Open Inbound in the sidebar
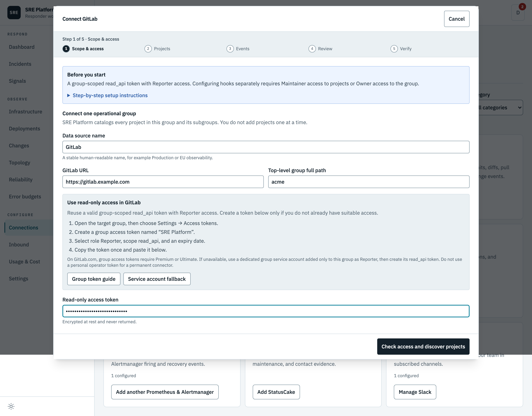The height and width of the screenshot is (416, 532). 19,245
